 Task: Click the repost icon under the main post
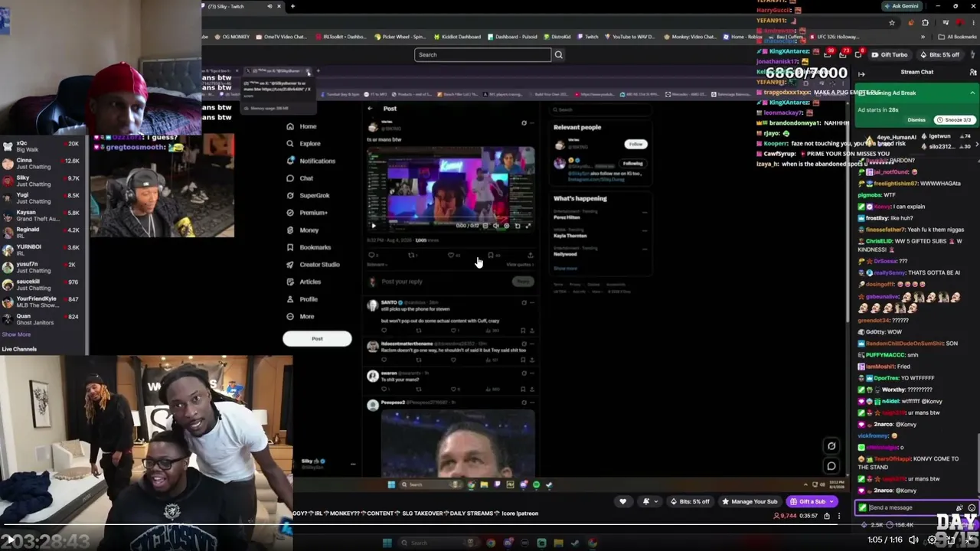[412, 255]
